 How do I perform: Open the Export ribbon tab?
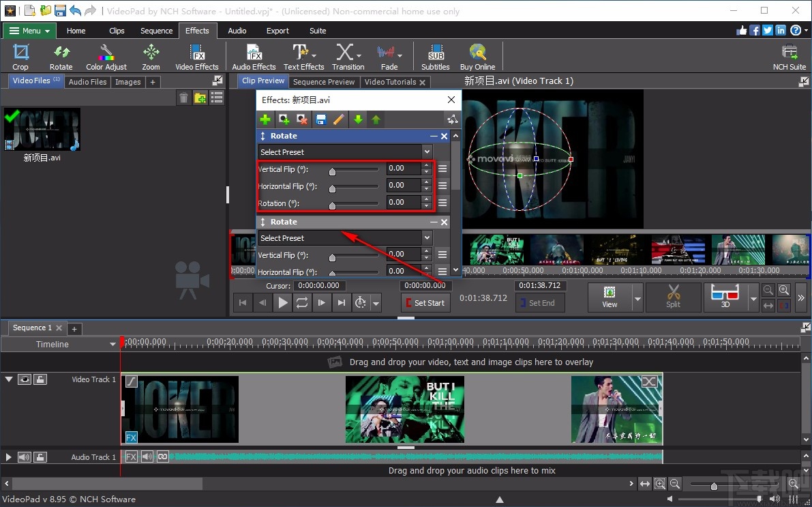point(277,30)
